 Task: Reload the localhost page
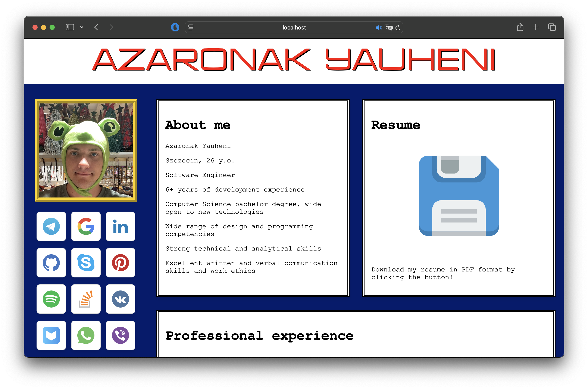(398, 28)
